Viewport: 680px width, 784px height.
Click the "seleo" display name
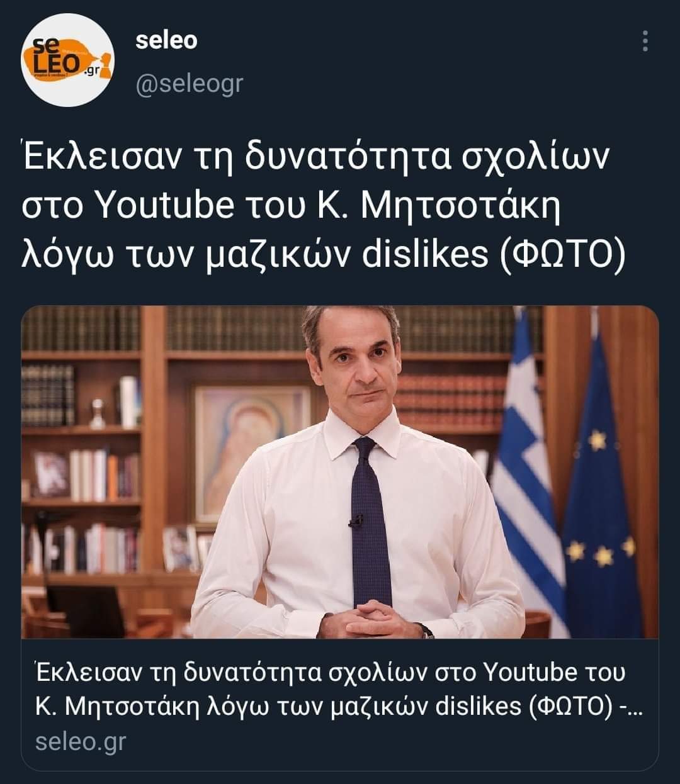pos(166,40)
